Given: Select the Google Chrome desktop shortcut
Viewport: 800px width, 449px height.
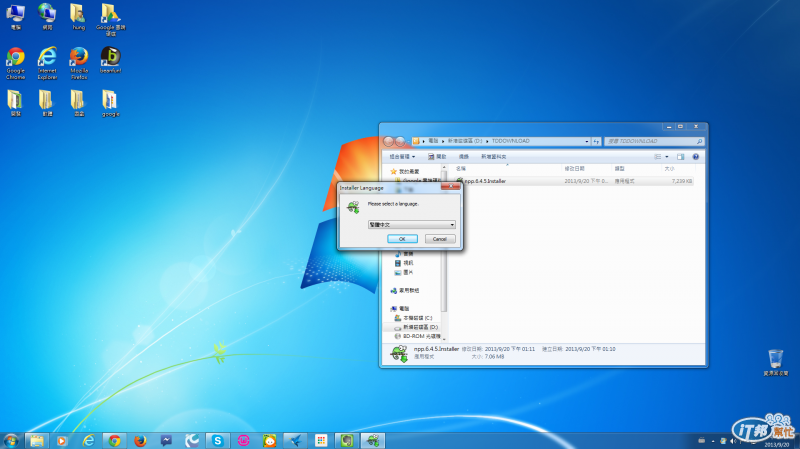Looking at the screenshot, I should [15, 63].
